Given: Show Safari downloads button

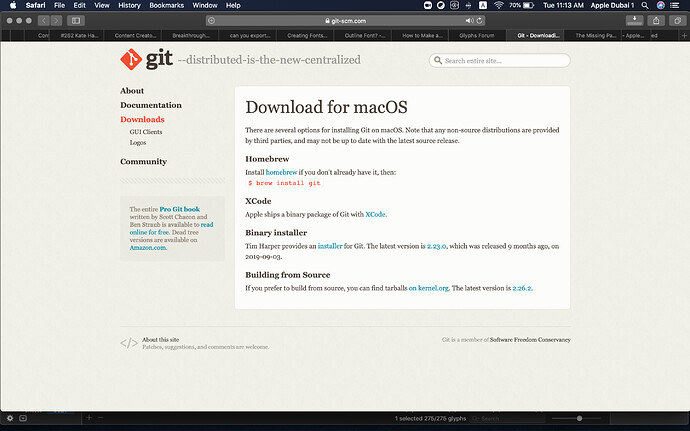Looking at the screenshot, I should coord(635,20).
